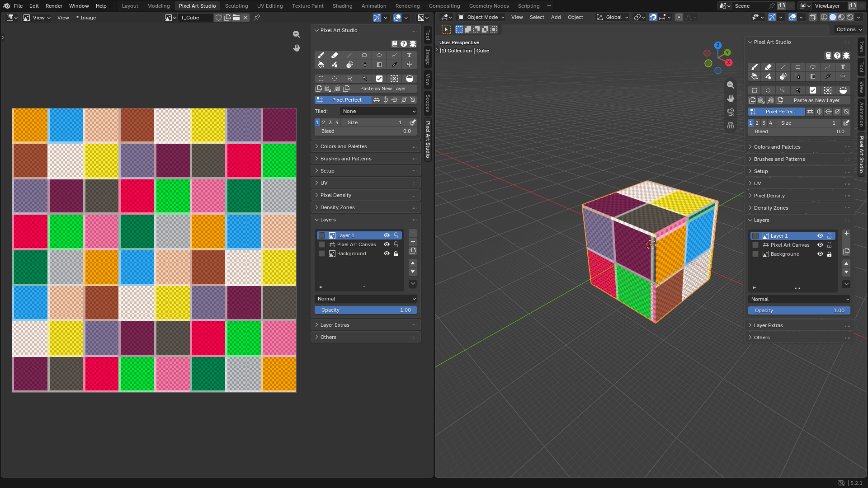This screenshot has height=488, width=868.
Task: Unlock the Background layer in the image editor panel
Action: [x=396, y=253]
